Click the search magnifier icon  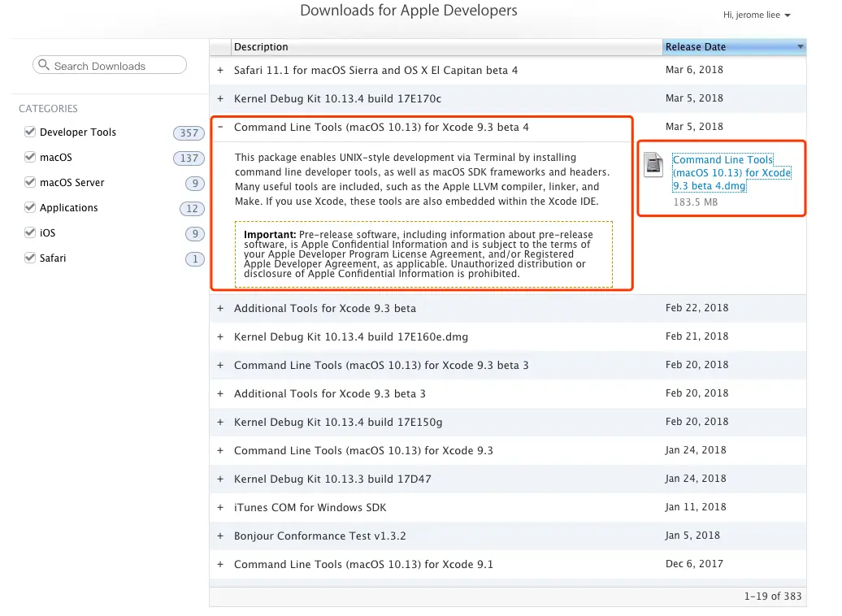click(x=44, y=65)
